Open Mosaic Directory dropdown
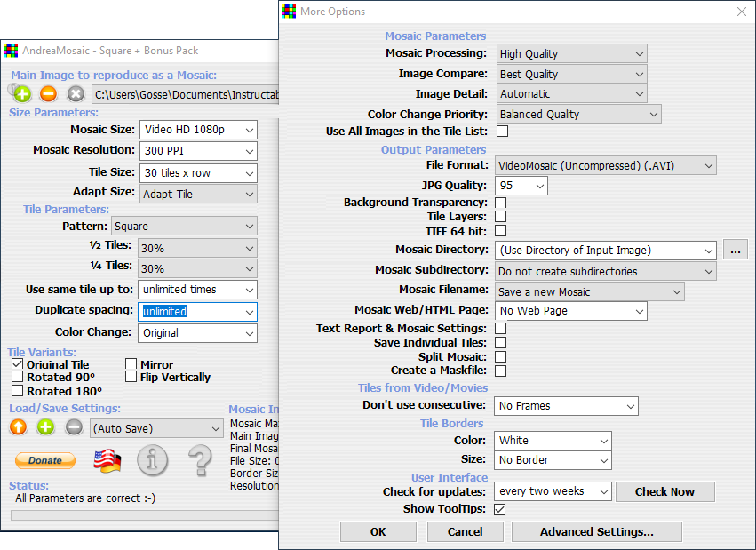The height and width of the screenshot is (550, 756). (x=606, y=251)
